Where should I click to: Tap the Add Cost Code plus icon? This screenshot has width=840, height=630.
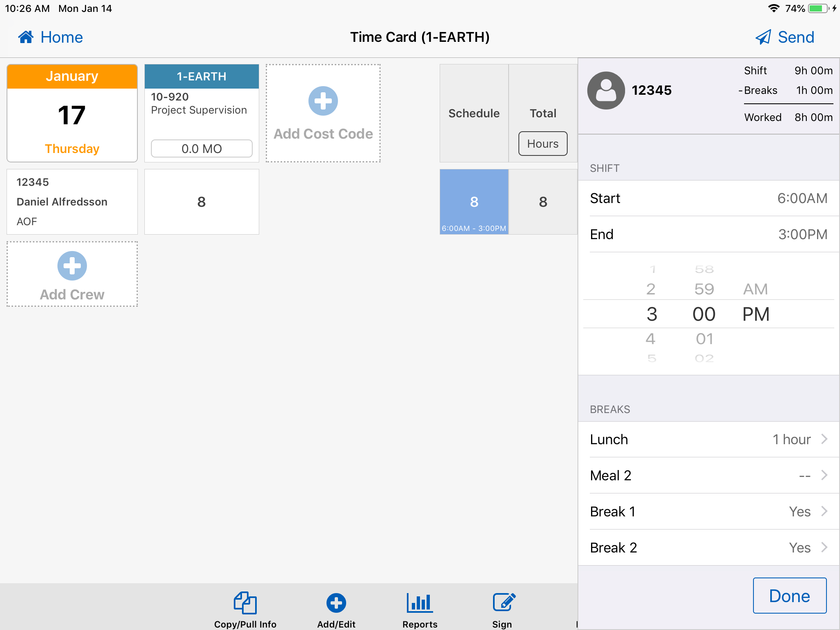pos(323,101)
